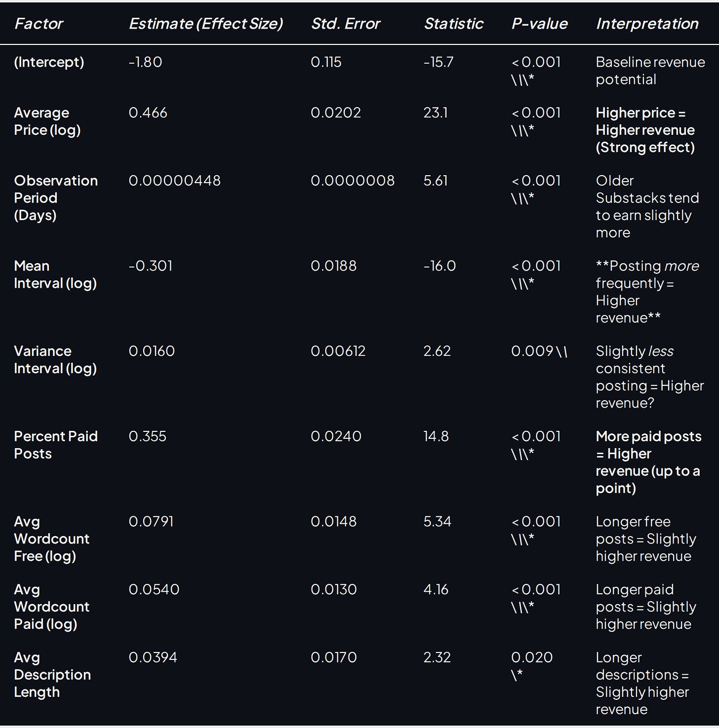Click the Observation Period (Days) factor cell
719x728 pixels.
tap(56, 198)
